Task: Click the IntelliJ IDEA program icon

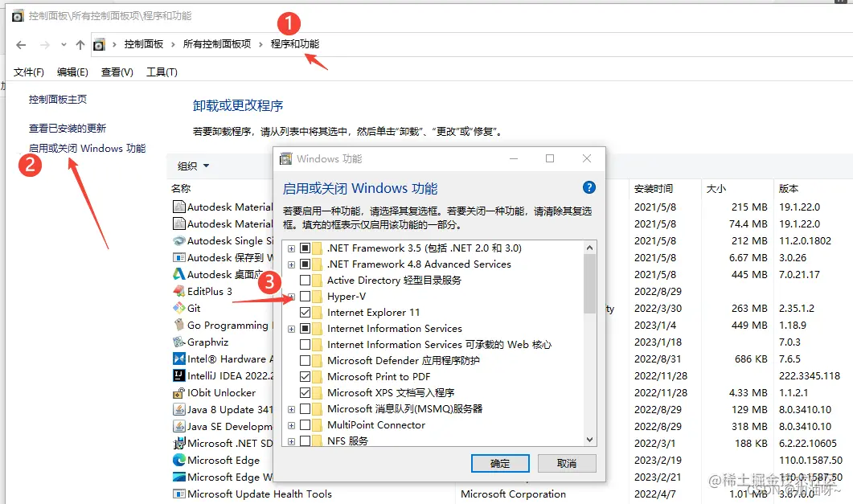Action: [x=179, y=375]
